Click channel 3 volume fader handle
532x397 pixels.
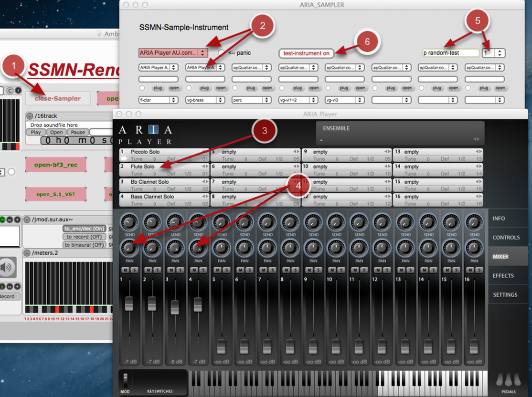pyautogui.click(x=175, y=307)
